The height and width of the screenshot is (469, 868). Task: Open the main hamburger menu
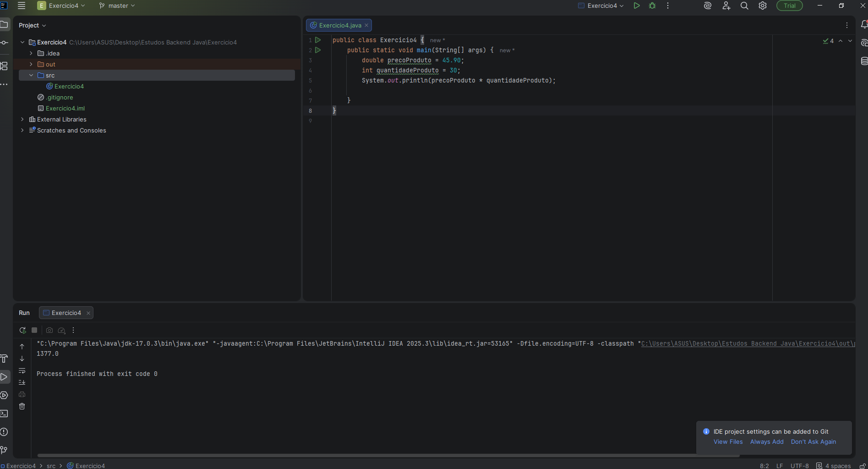[x=22, y=6]
